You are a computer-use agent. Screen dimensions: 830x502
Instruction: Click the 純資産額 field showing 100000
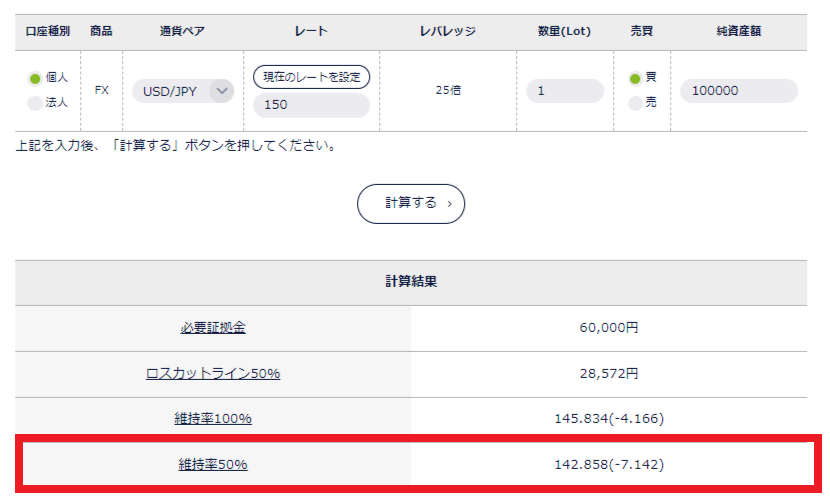click(738, 91)
